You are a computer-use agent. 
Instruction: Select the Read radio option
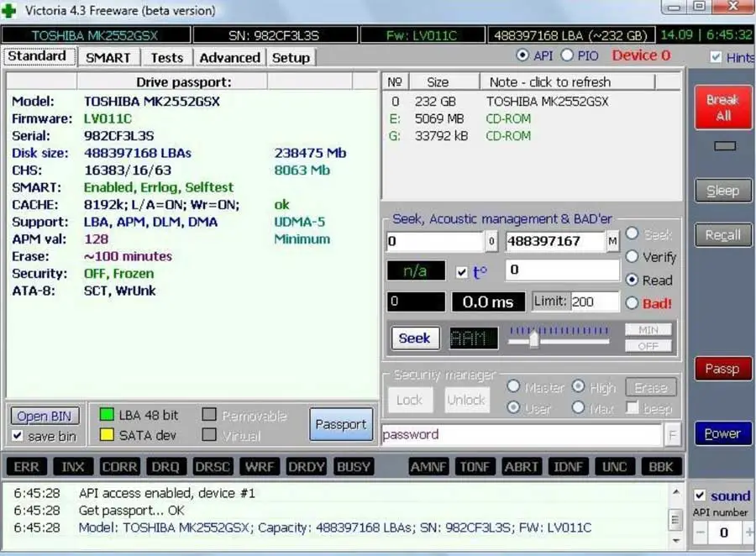pyautogui.click(x=632, y=280)
